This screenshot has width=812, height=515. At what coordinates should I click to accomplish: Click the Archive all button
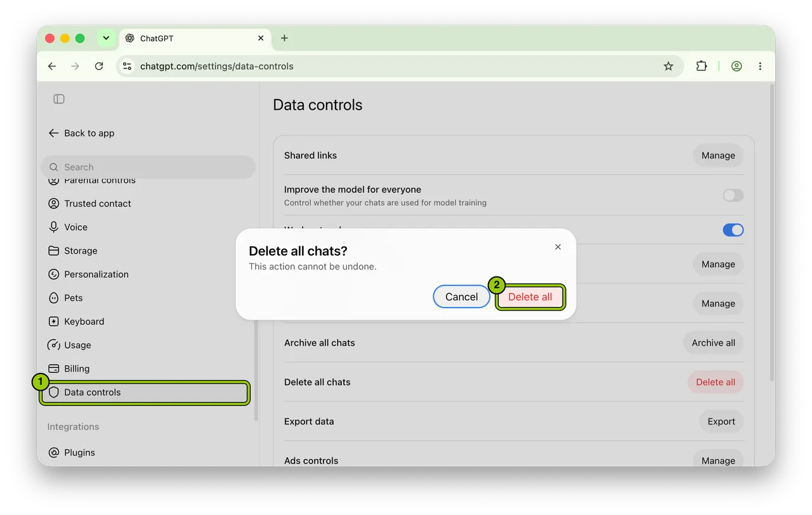click(713, 343)
